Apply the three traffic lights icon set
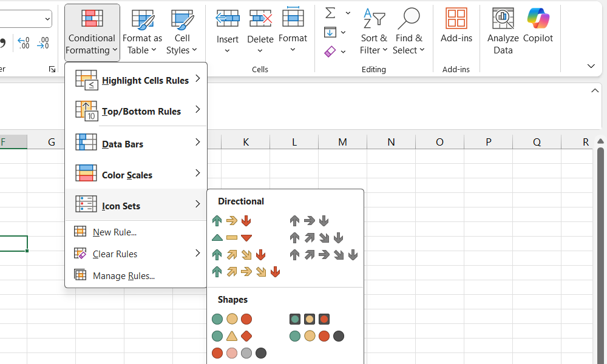The height and width of the screenshot is (364, 607). (231, 319)
